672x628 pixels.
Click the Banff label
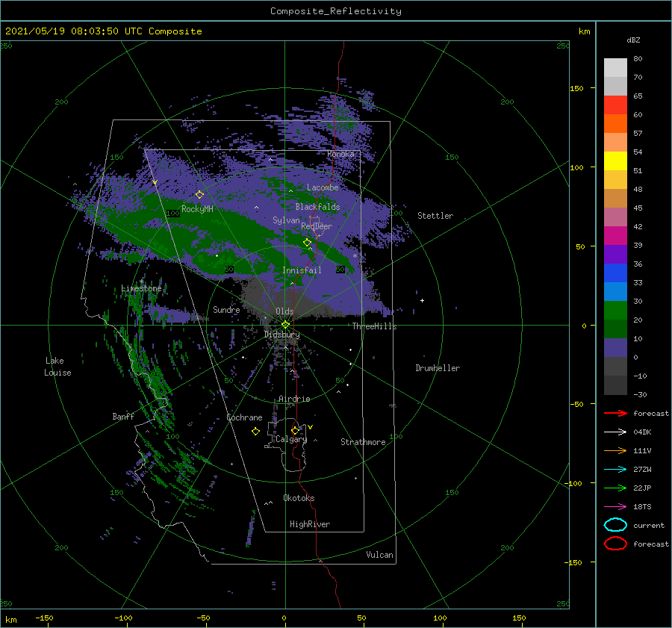pos(123,416)
